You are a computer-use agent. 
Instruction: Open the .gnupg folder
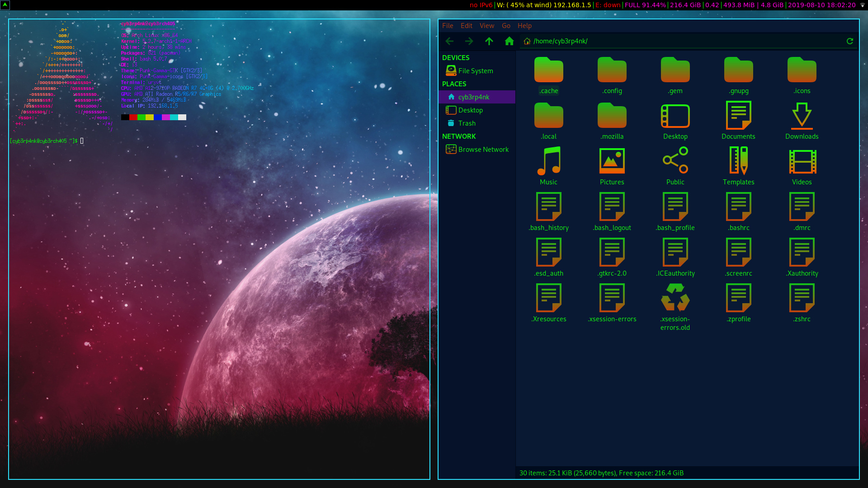tap(739, 75)
